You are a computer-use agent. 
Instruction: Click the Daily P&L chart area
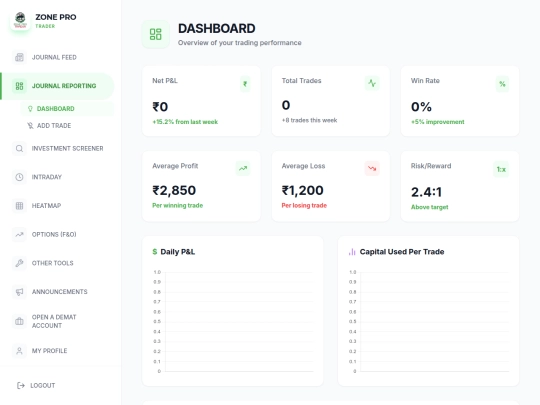click(x=233, y=322)
